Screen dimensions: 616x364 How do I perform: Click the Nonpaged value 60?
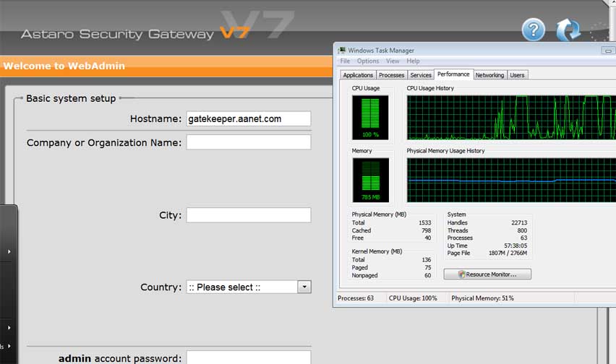[427, 275]
